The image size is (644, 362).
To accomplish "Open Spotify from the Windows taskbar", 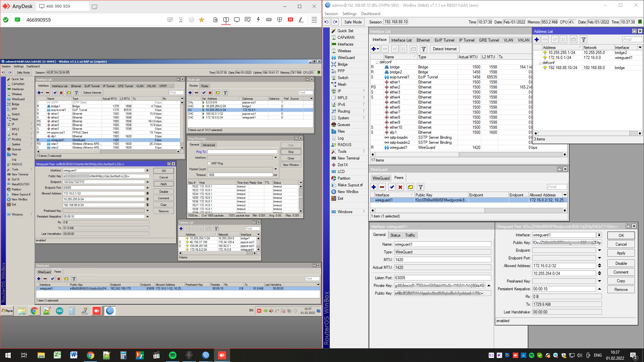I will tap(173, 355).
